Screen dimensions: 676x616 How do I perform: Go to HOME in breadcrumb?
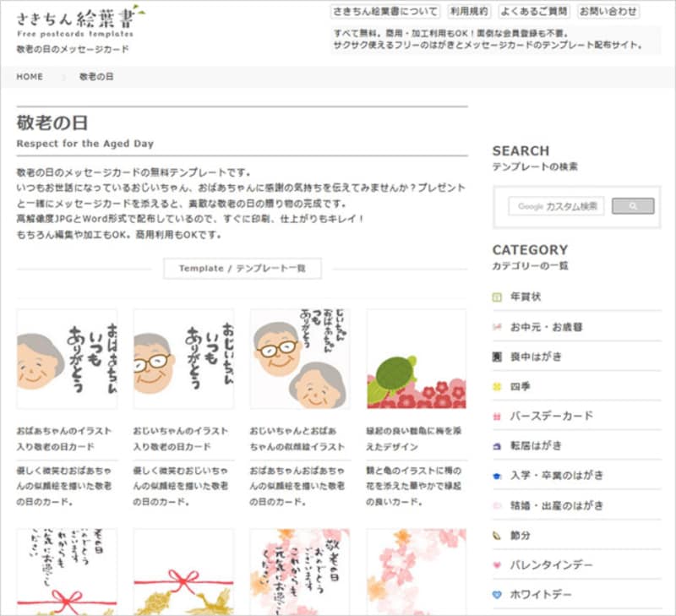[30, 77]
